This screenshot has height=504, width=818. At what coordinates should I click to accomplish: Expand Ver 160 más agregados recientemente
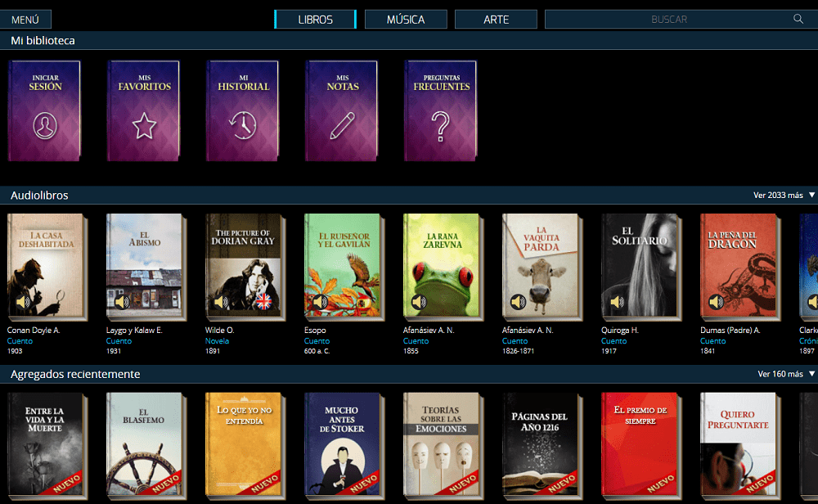(x=785, y=374)
